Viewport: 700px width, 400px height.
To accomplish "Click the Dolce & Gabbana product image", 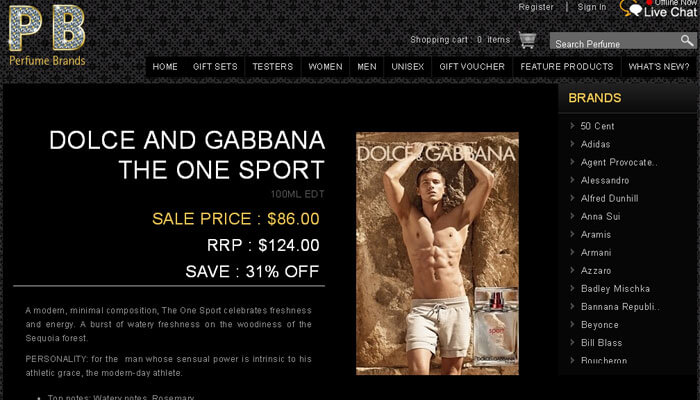I will click(x=437, y=253).
